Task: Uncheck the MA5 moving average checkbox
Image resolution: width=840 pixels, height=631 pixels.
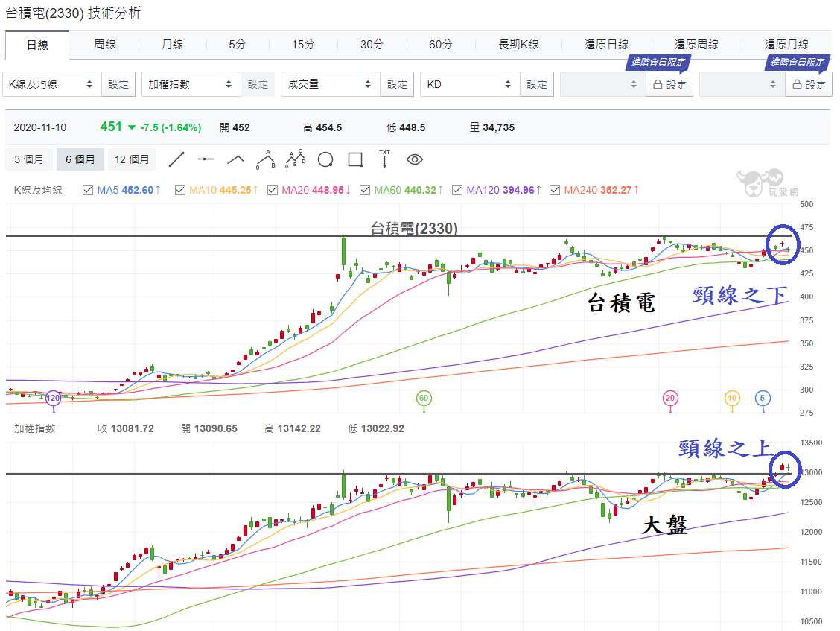Action: click(88, 190)
